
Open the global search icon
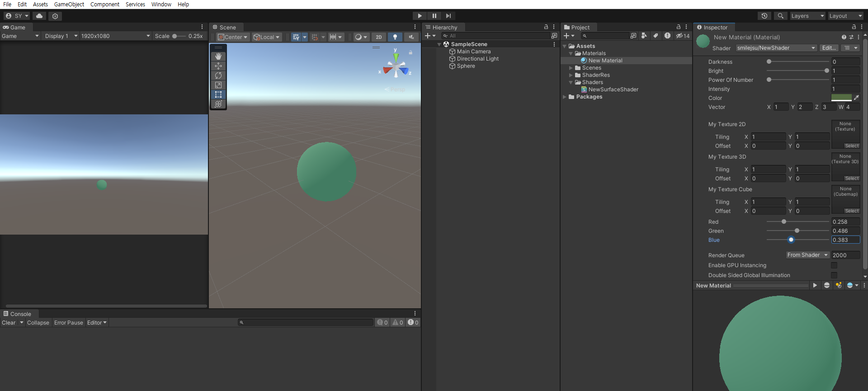[780, 16]
